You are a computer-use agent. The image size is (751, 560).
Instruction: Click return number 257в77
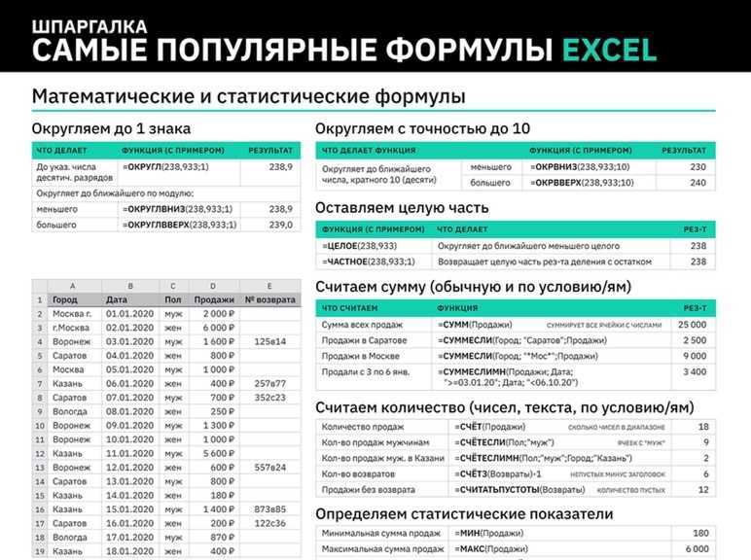click(270, 383)
